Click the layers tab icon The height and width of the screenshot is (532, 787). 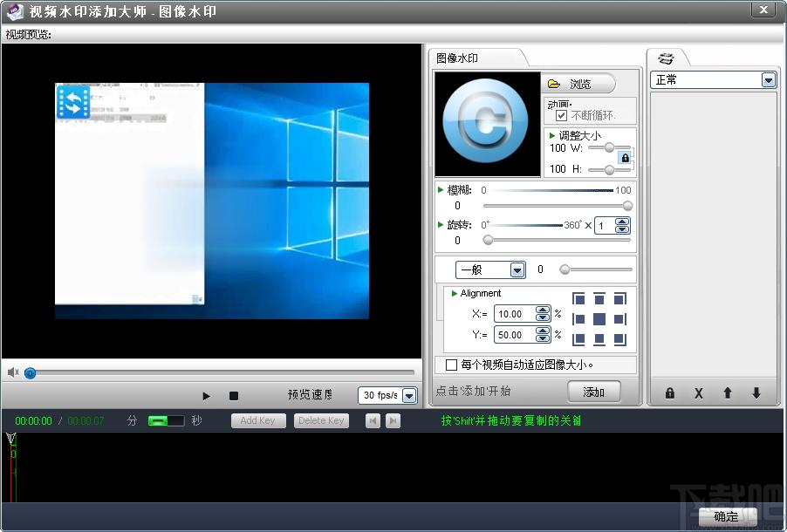(x=666, y=58)
